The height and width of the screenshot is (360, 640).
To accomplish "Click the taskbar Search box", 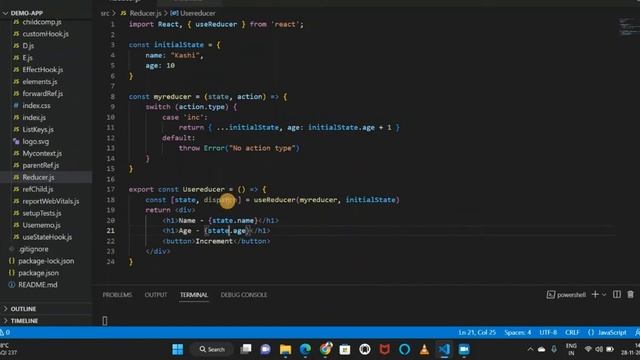I will click(x=212, y=349).
